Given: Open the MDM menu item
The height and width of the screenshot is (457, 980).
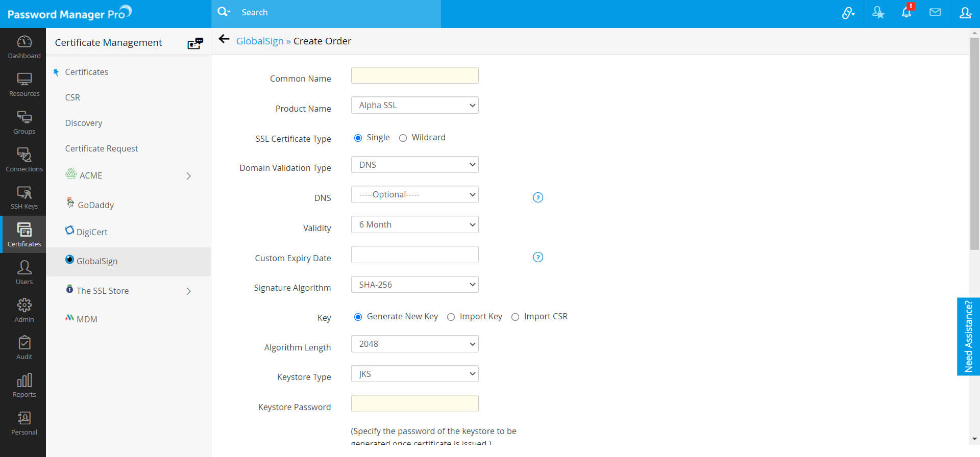Looking at the screenshot, I should 86,319.
